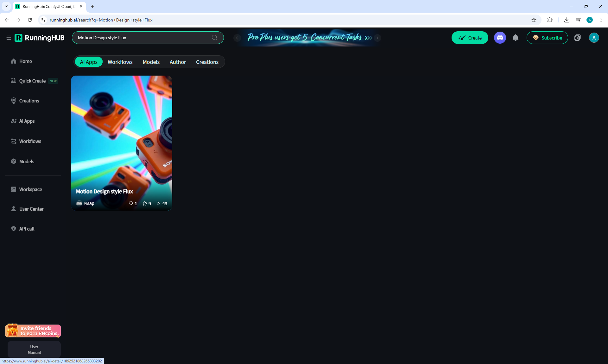Click the Subscribe button
Viewport: 608px width, 364px height.
(x=547, y=38)
